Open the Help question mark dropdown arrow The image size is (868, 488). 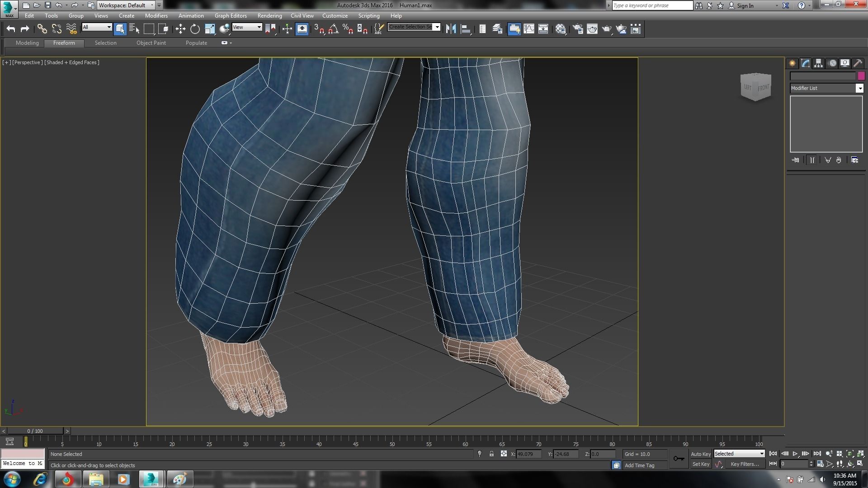[809, 5]
